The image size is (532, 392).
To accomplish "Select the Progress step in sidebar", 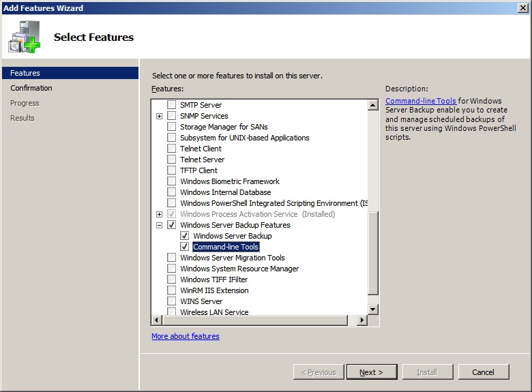I will coord(25,103).
